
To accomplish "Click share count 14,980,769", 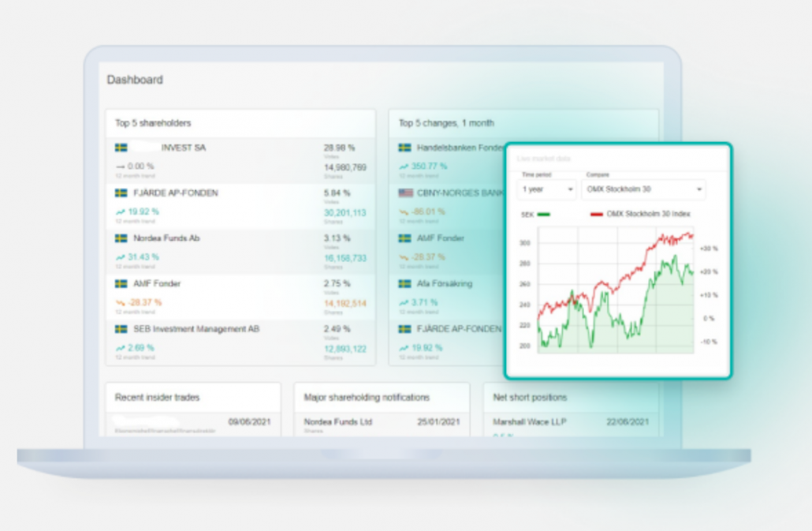I will tap(345, 167).
